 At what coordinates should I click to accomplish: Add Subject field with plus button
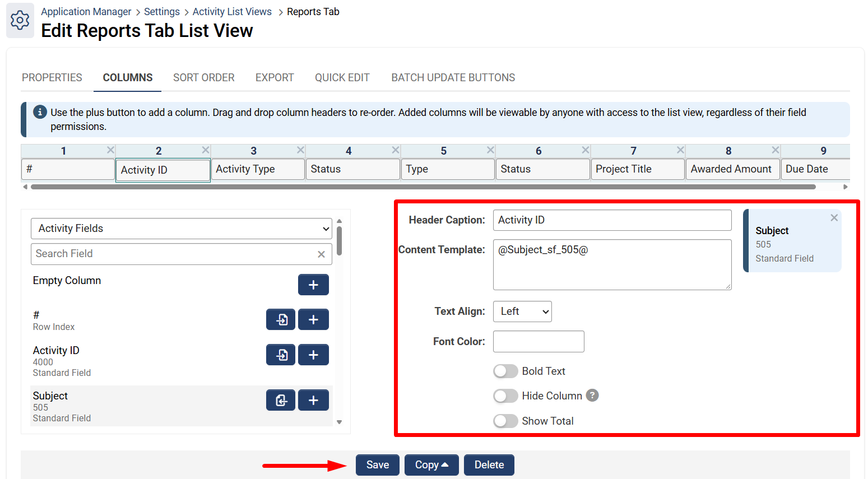tap(313, 400)
